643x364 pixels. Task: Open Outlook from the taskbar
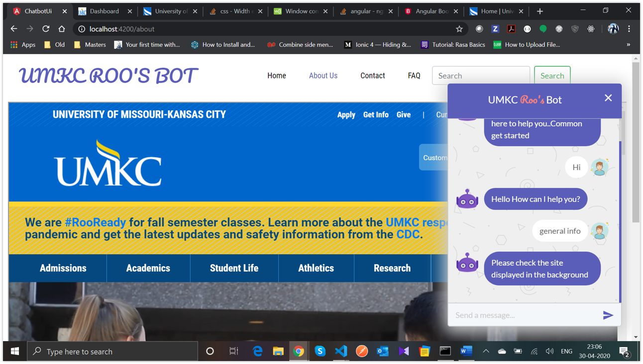(383, 352)
